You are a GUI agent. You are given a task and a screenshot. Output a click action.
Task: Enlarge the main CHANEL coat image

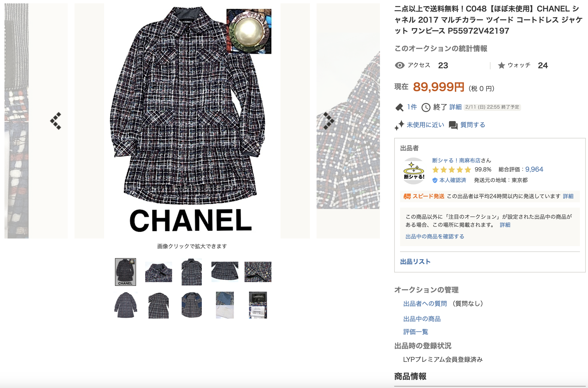coord(192,121)
